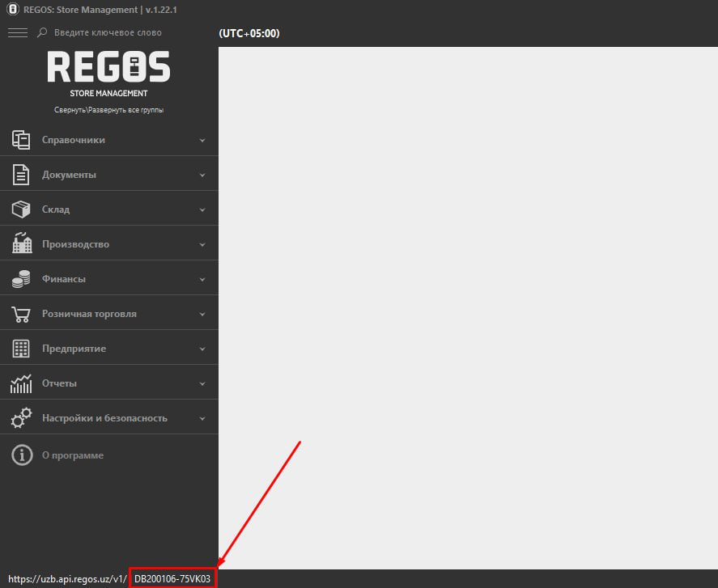
Task: Click the Розничная торговля cart icon
Action: (21, 314)
